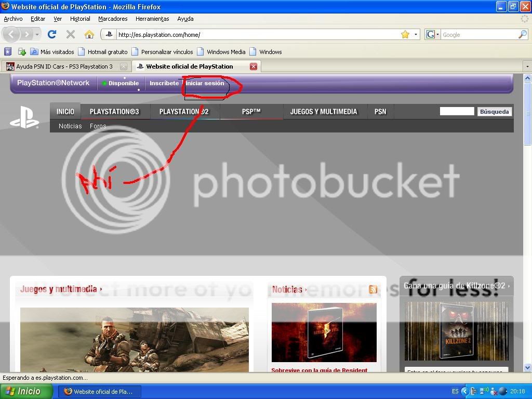The width and height of the screenshot is (532, 399).
Task: Click the Iniciar sesión link
Action: (205, 83)
